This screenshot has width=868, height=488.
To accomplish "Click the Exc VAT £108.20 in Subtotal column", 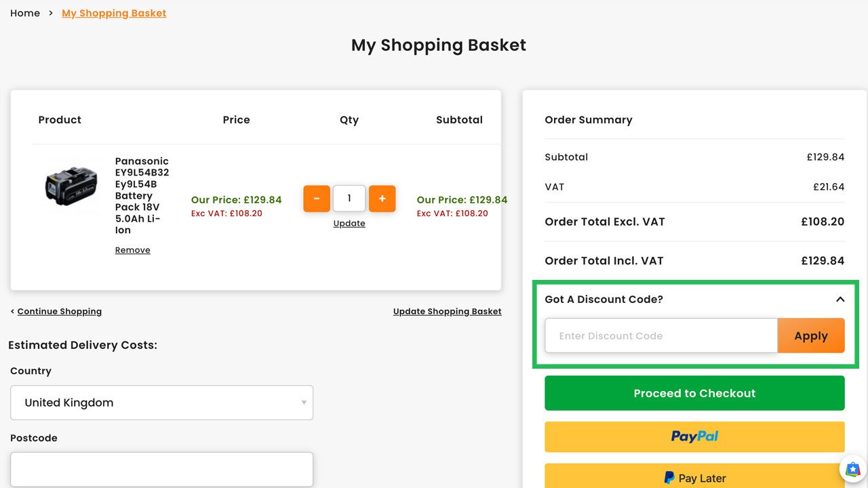I will click(452, 213).
